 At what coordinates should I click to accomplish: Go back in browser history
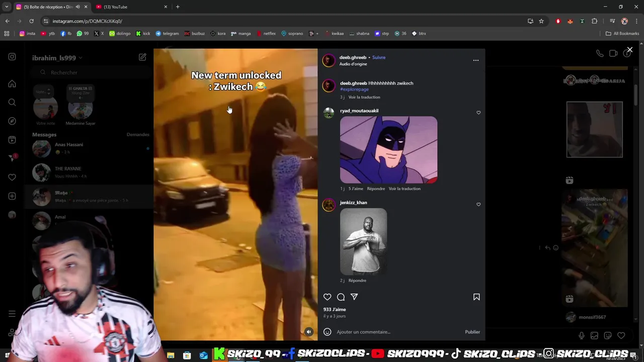tap(7, 21)
